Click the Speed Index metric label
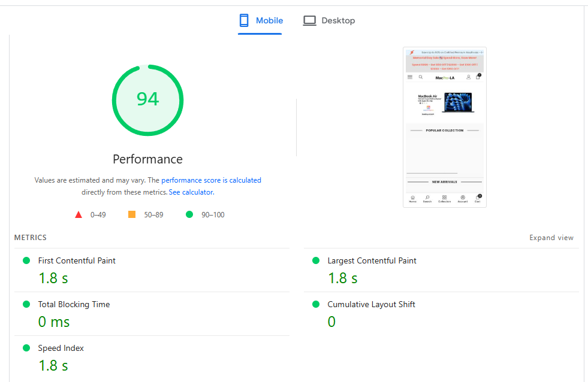The image size is (588, 382). (x=61, y=348)
